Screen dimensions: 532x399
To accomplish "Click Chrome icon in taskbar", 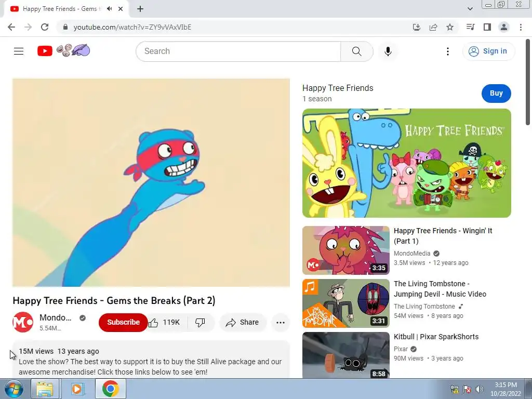I will 110,389.
